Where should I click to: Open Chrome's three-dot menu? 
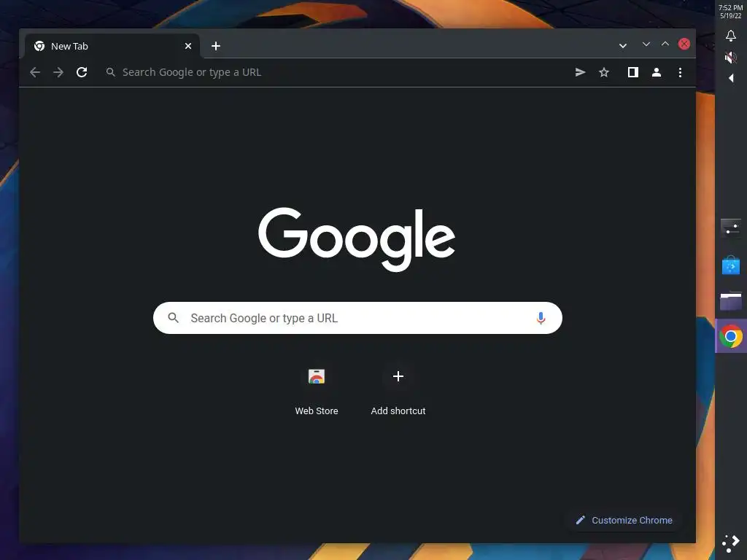click(x=681, y=72)
